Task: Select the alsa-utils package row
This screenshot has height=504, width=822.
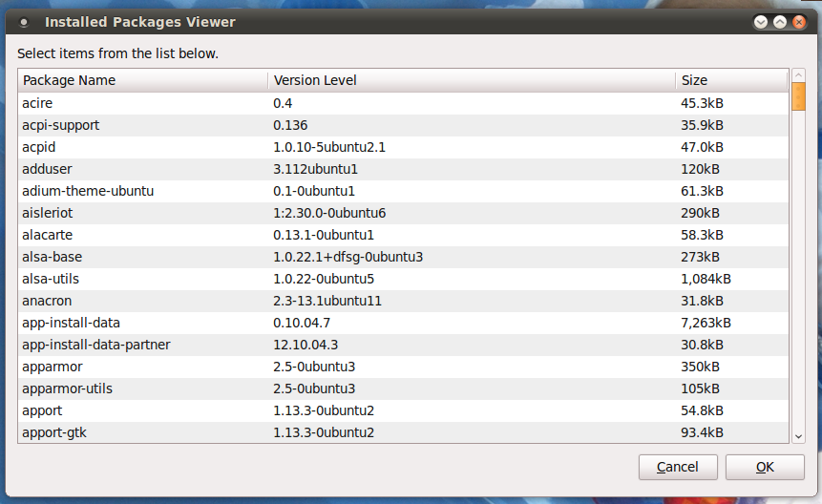Action: 404,280
